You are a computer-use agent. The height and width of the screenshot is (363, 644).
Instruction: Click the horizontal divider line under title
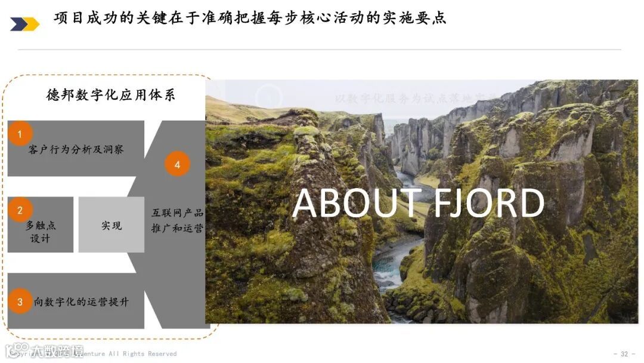[320, 50]
